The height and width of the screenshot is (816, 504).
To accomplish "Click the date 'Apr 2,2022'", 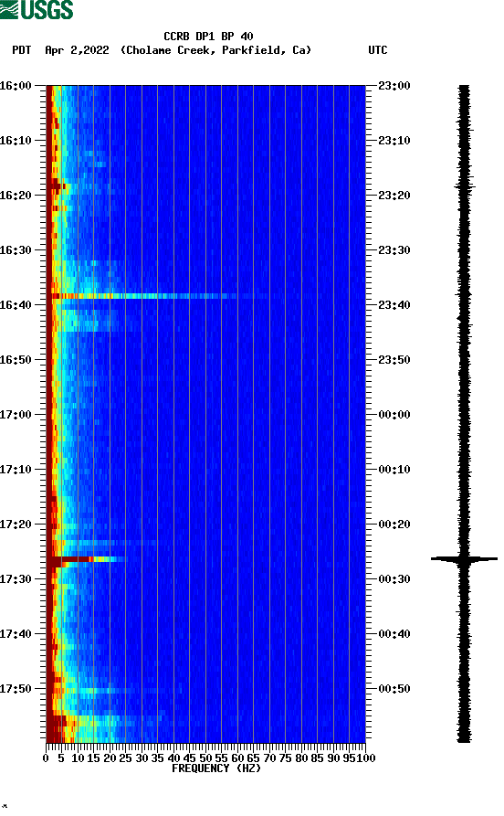I will pyautogui.click(x=77, y=50).
